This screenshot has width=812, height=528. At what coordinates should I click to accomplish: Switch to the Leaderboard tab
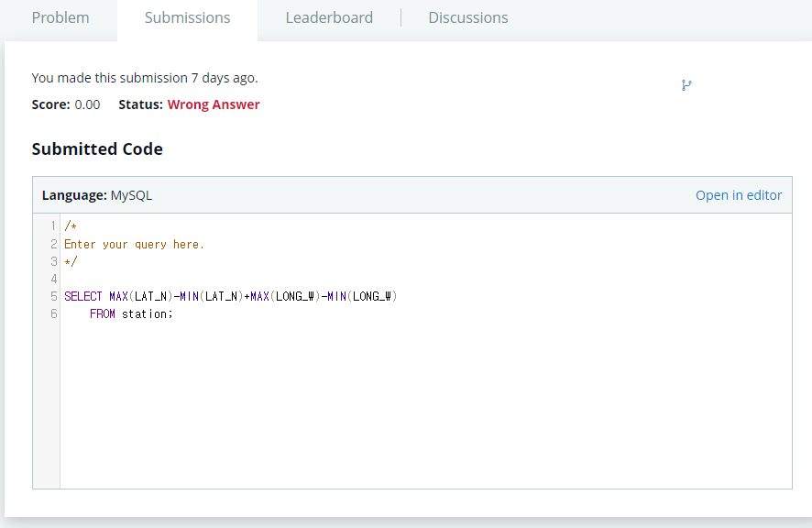[329, 17]
